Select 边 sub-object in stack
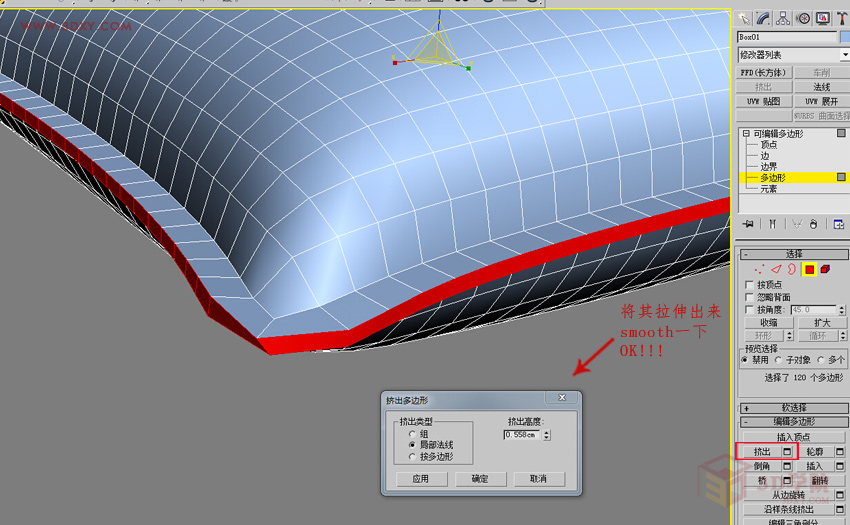Viewport: 850px width, 525px height. pyautogui.click(x=764, y=156)
